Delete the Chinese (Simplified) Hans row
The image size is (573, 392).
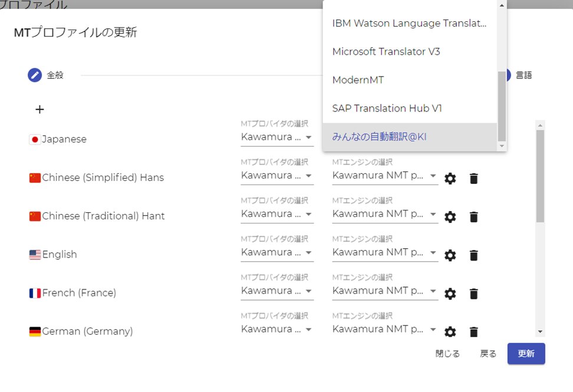[x=473, y=179]
